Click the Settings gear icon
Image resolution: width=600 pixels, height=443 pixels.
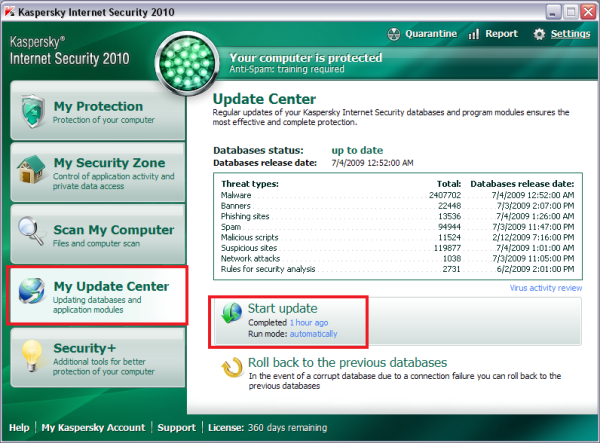[x=539, y=34]
